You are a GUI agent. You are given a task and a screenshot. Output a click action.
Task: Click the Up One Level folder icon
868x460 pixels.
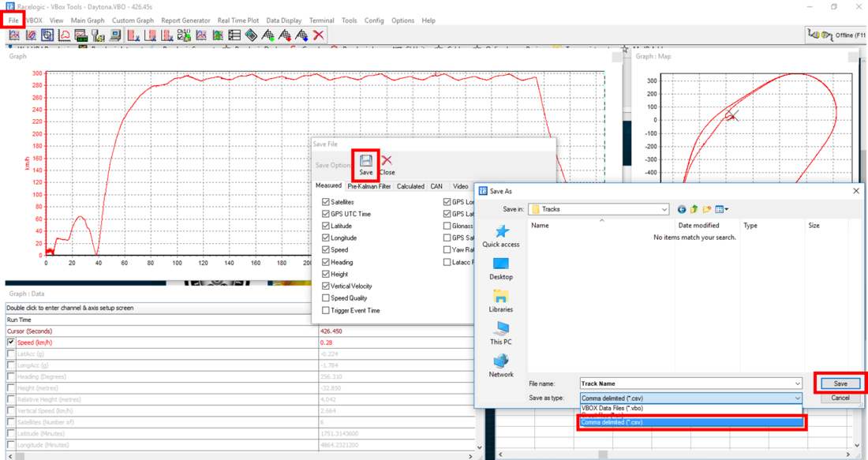pyautogui.click(x=694, y=209)
